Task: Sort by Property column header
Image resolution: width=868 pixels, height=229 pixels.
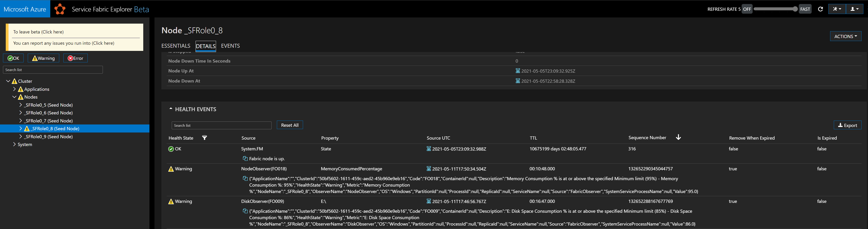Action: click(x=330, y=138)
